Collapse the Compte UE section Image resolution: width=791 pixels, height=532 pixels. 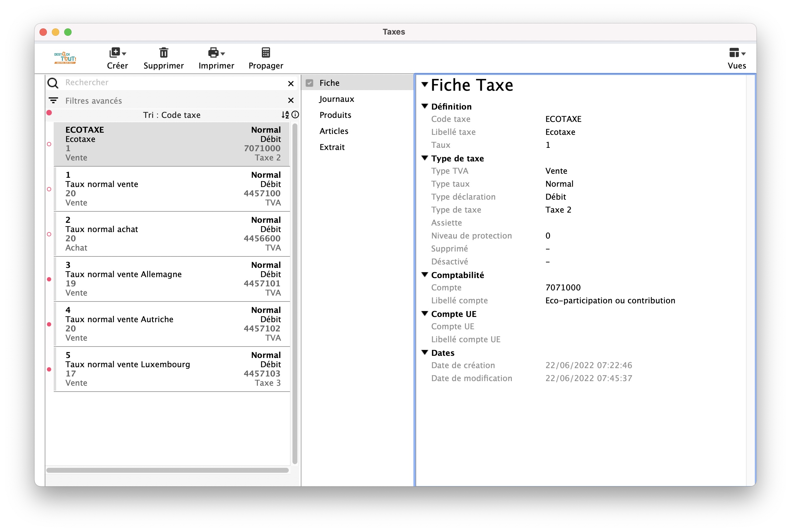coord(425,314)
